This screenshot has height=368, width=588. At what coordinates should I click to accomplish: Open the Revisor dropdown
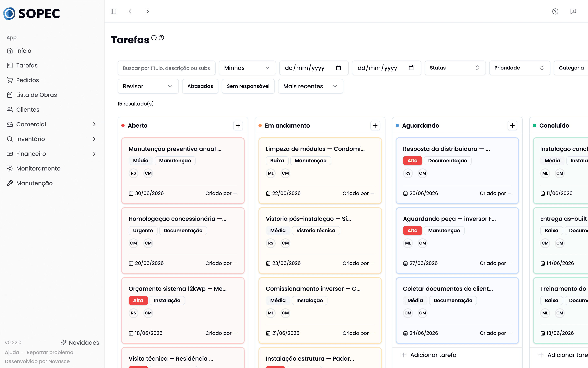[148, 86]
